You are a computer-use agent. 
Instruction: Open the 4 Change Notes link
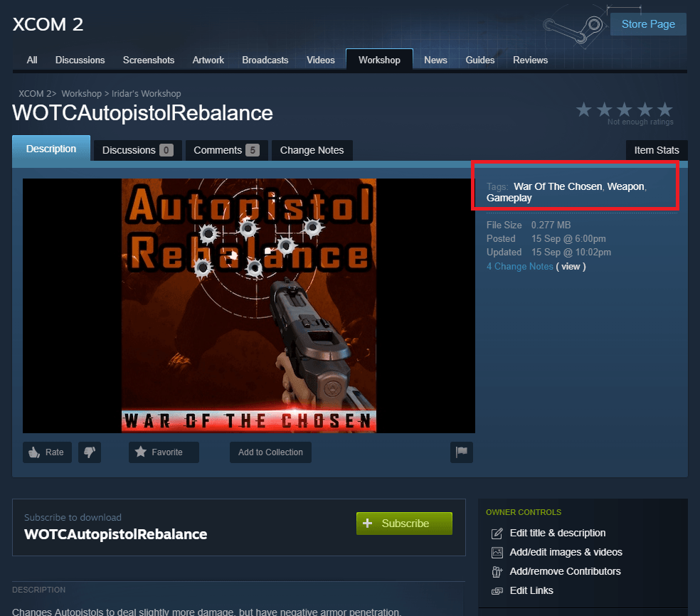click(519, 267)
